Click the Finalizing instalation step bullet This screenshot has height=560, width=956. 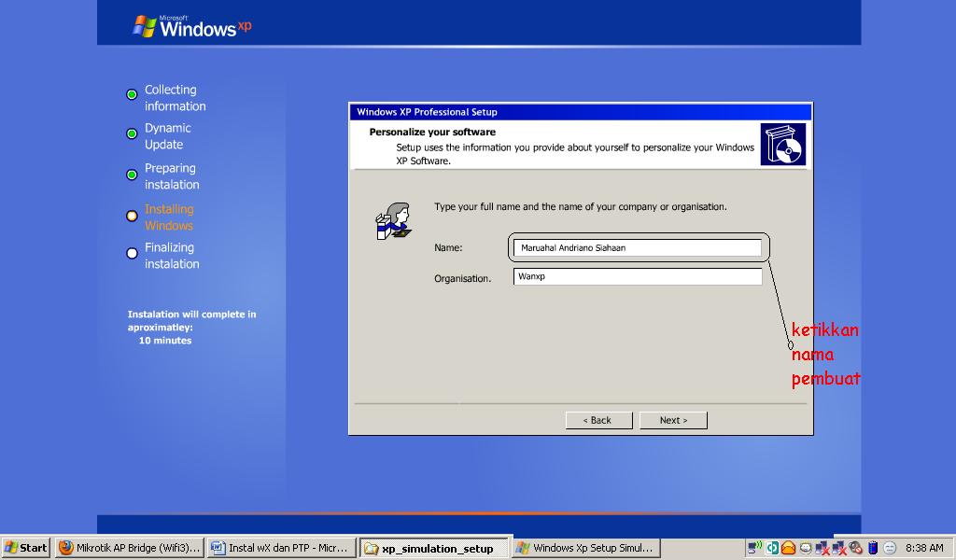pyautogui.click(x=132, y=254)
